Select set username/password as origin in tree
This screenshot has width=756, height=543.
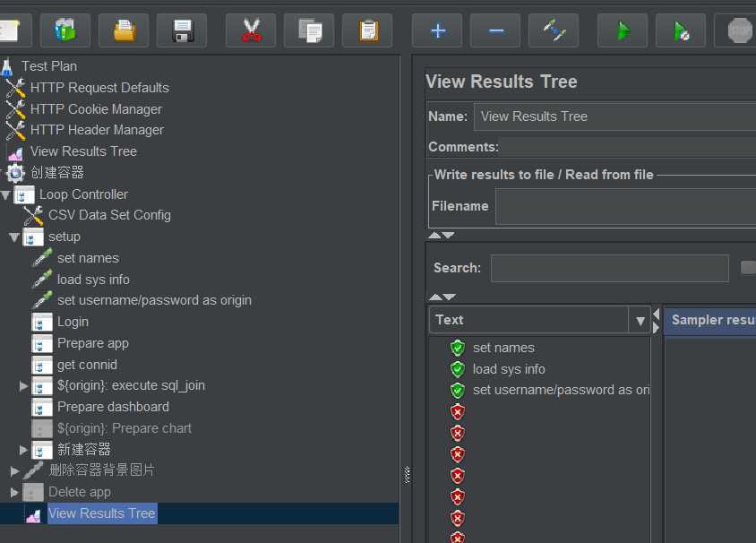154,300
